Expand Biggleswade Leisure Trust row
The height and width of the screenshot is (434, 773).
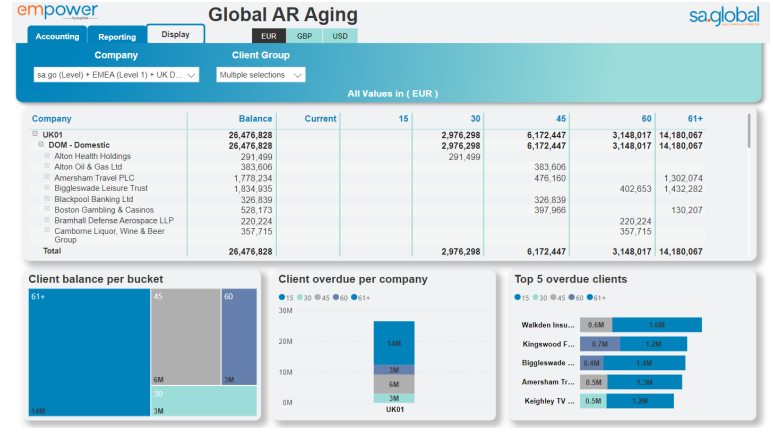pyautogui.click(x=47, y=187)
